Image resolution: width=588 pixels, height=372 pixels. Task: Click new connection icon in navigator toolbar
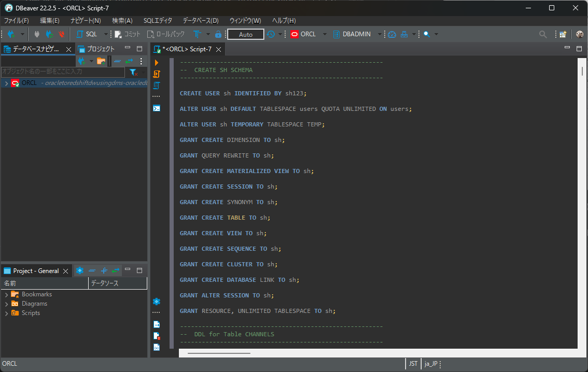pyautogui.click(x=81, y=61)
